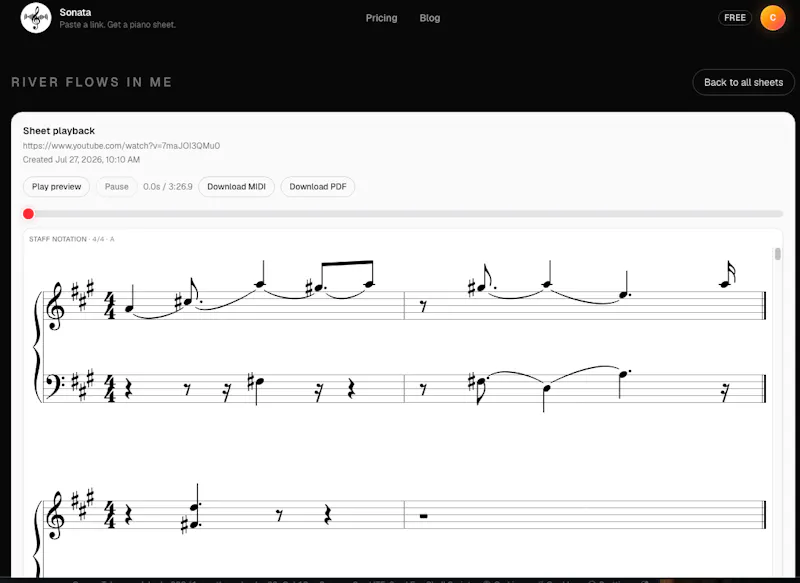Open the orange C user avatar
This screenshot has height=583, width=800.
[x=772, y=18]
